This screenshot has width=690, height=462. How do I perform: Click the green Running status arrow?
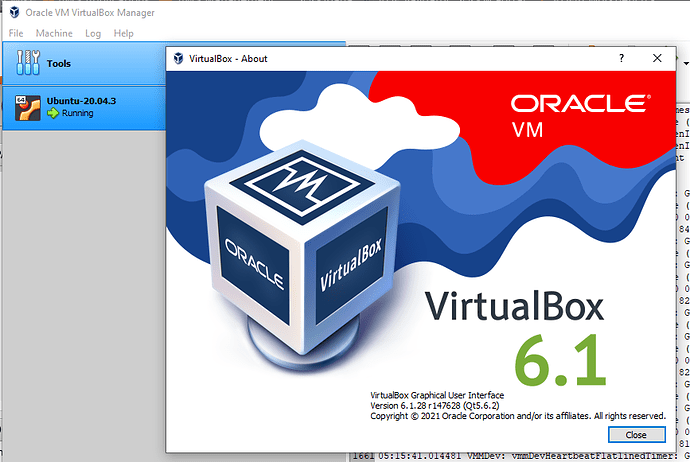[x=53, y=113]
